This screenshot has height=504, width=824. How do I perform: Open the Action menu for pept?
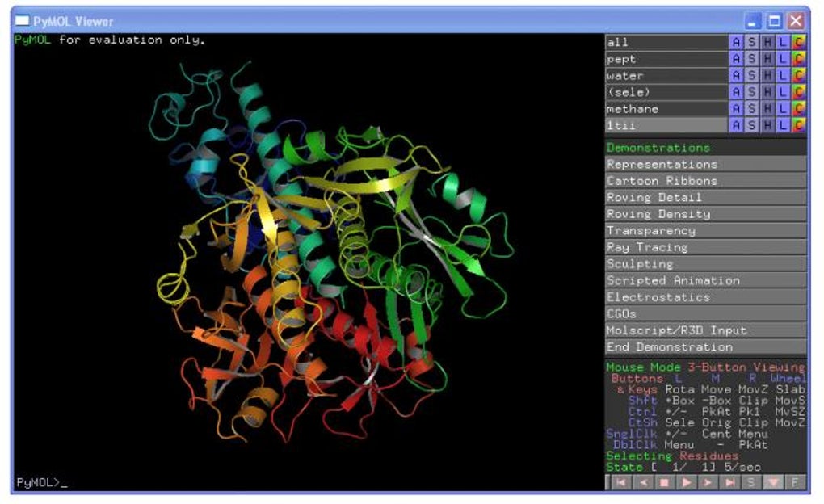point(736,59)
